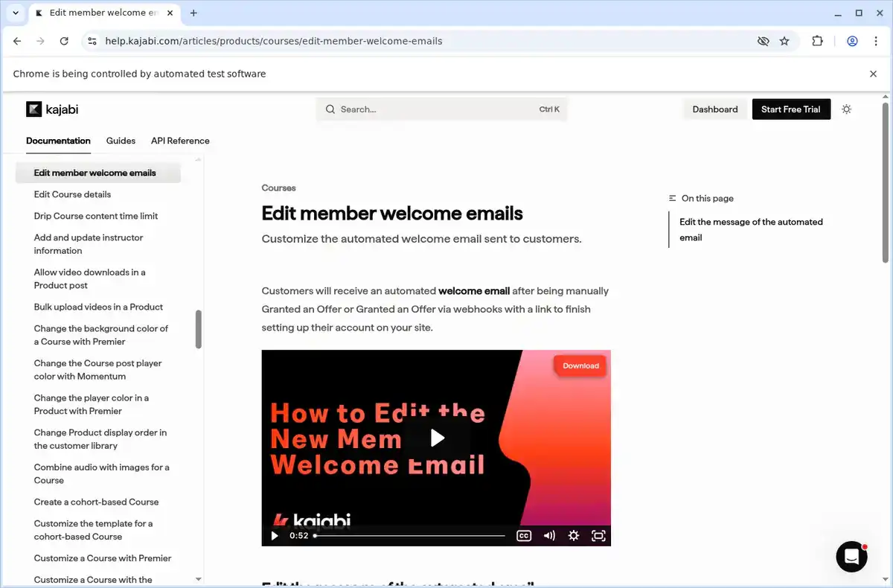Play the video with center play button
893x588 pixels.
pyautogui.click(x=437, y=438)
